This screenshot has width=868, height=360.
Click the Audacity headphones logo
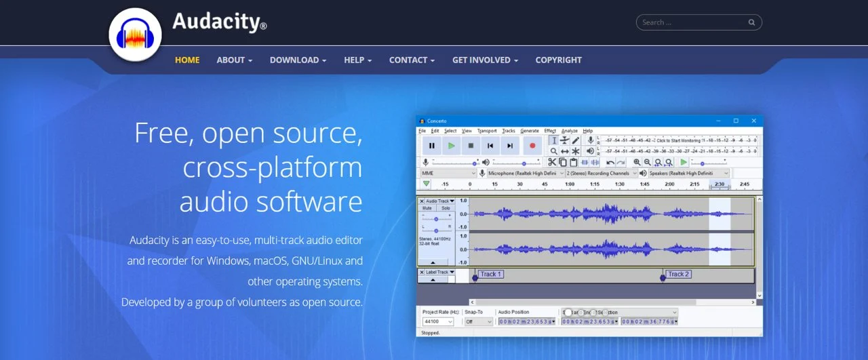(x=134, y=35)
